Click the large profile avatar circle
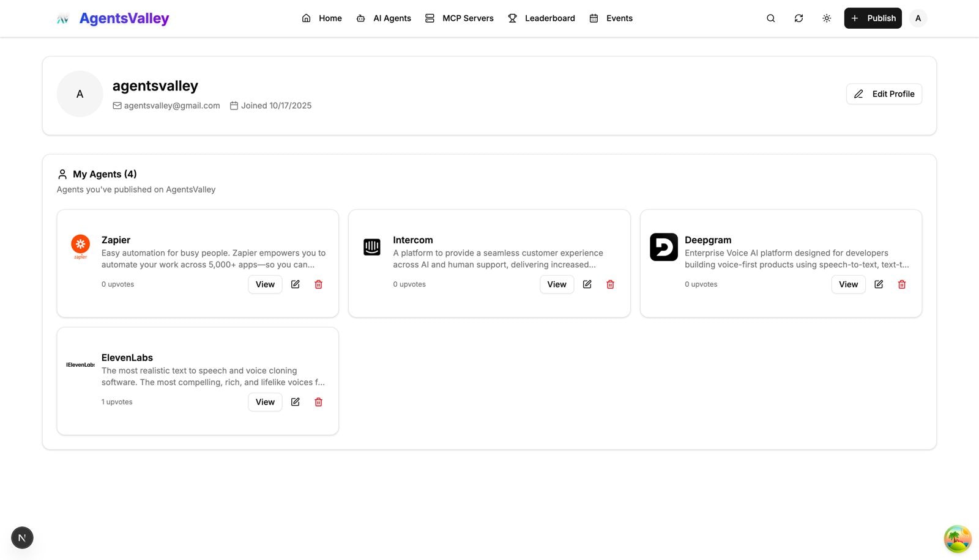The image size is (979, 560). tap(80, 94)
